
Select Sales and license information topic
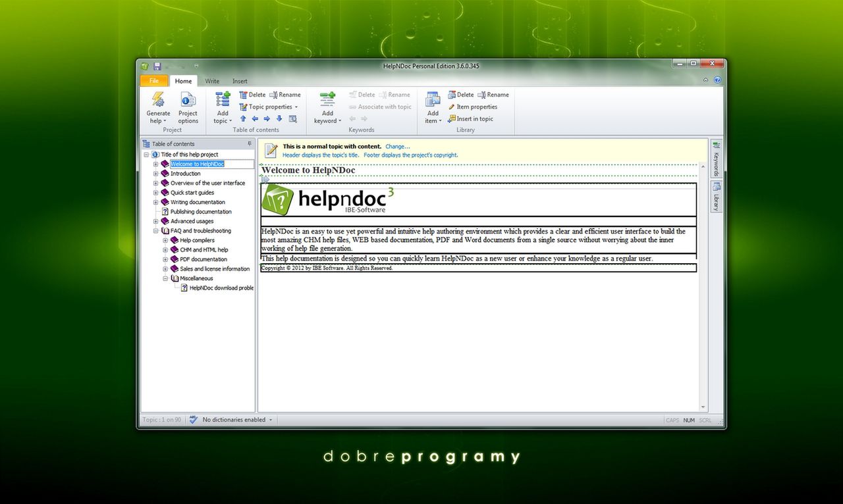(215, 269)
